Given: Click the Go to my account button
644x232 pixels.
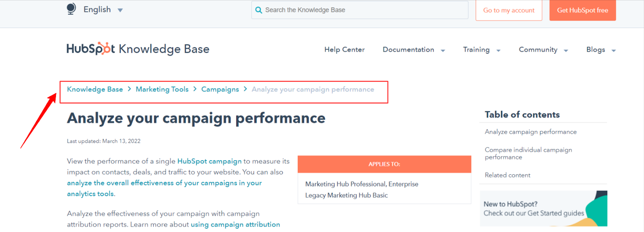Looking at the screenshot, I should tap(509, 10).
